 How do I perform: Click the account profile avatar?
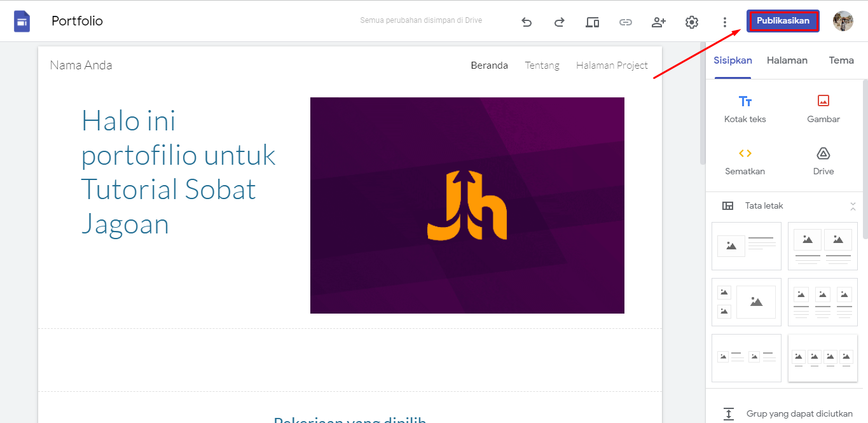[x=843, y=21]
